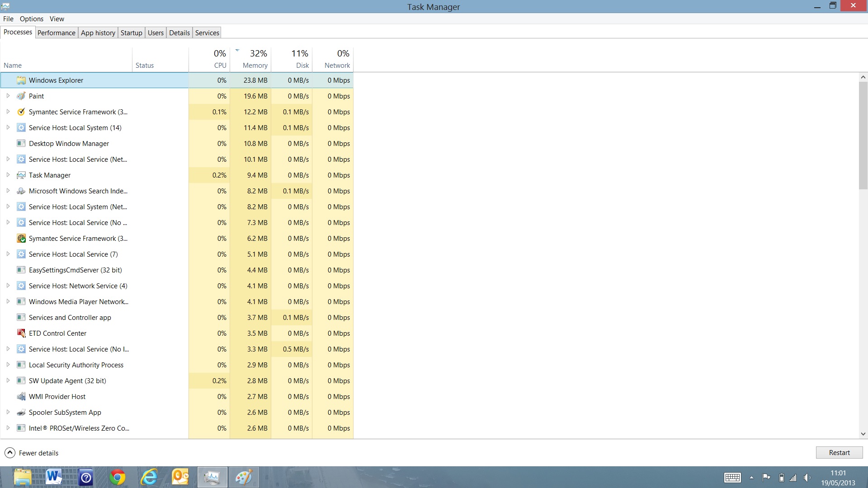Open the touch keyboard from system tray

[732, 478]
